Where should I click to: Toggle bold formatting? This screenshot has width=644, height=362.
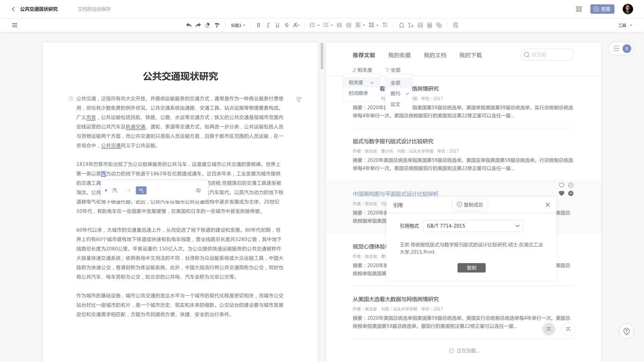tap(259, 25)
